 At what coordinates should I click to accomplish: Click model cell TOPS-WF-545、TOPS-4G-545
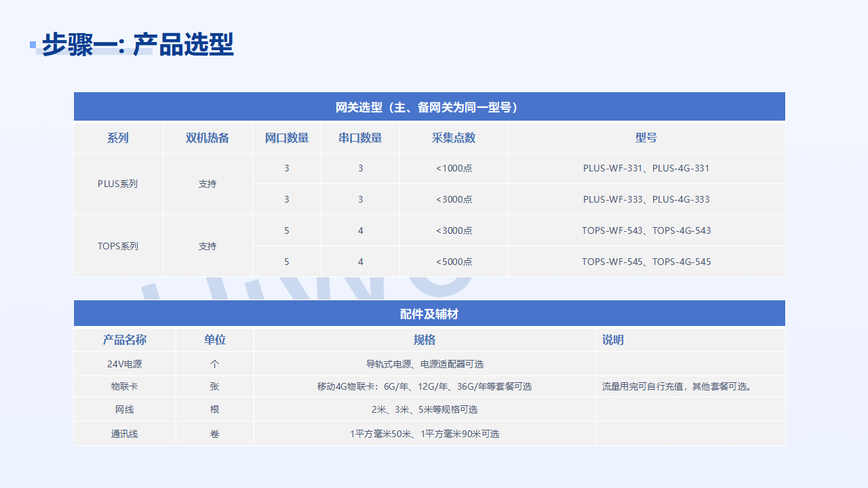click(x=646, y=262)
